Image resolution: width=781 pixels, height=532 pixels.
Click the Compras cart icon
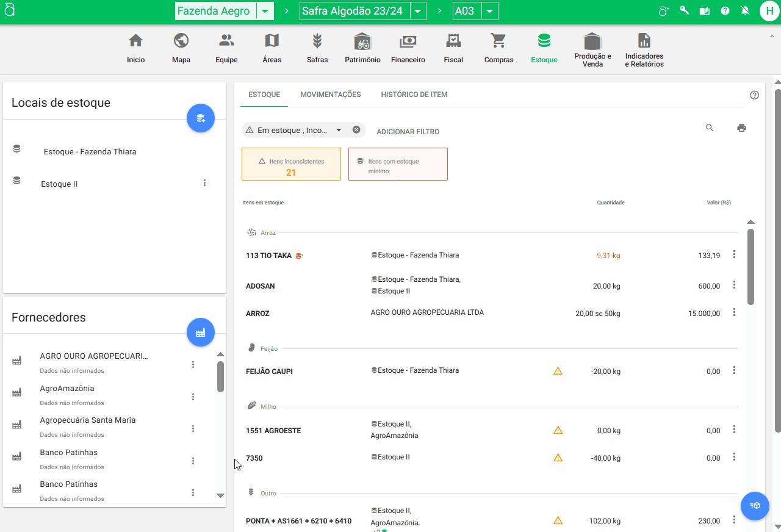(498, 41)
